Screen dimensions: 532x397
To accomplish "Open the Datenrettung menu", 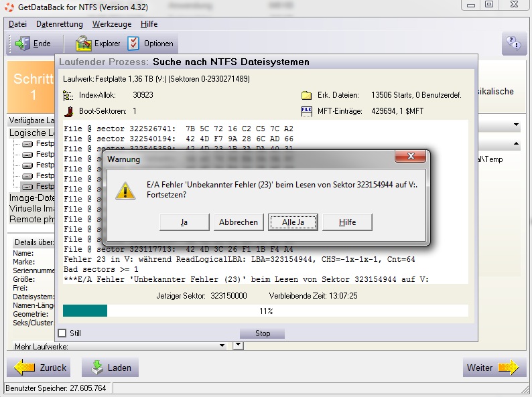I will [60, 24].
